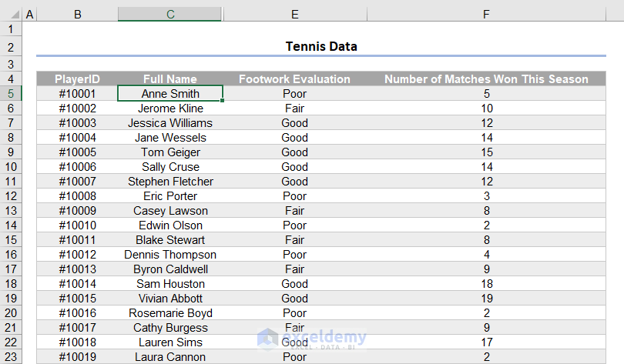This screenshot has height=364, width=624.
Task: Click Vivian Abbott's matches won value 19
Action: click(486, 299)
